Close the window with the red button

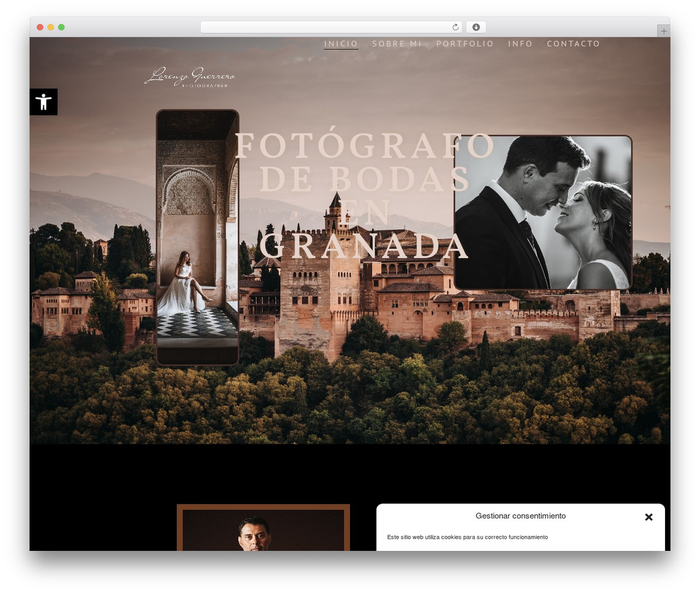(40, 27)
